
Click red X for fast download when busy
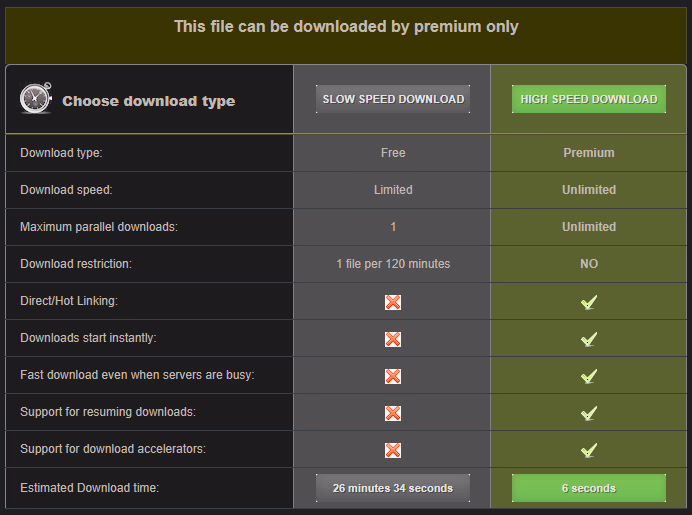(x=393, y=376)
